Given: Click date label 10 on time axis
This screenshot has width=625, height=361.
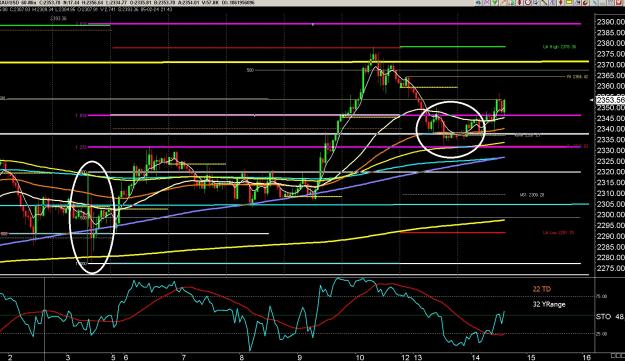Looking at the screenshot, I should click(360, 357).
